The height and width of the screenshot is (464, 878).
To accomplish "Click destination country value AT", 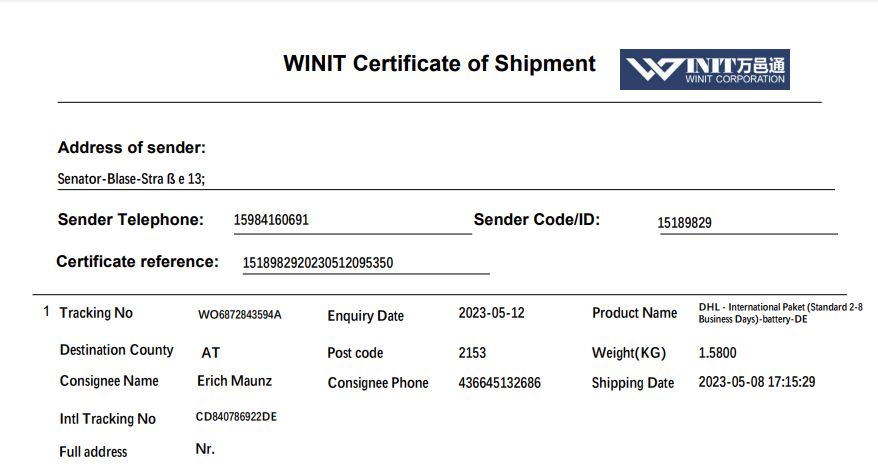I will click(210, 353).
